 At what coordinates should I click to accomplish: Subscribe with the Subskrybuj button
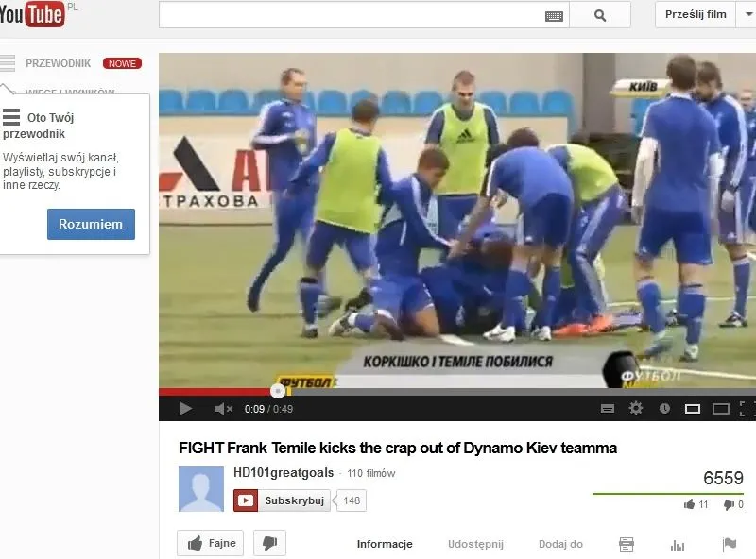coord(283,500)
